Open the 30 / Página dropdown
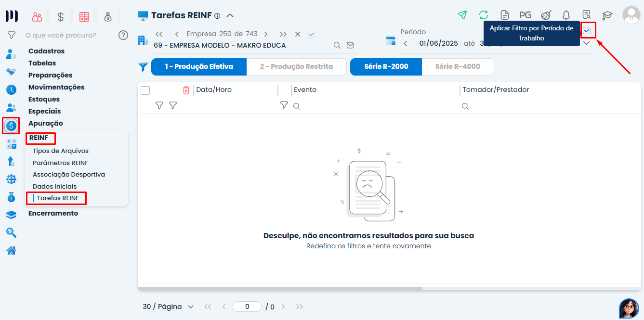Screen dimensions: 644x320 [x=168, y=307]
